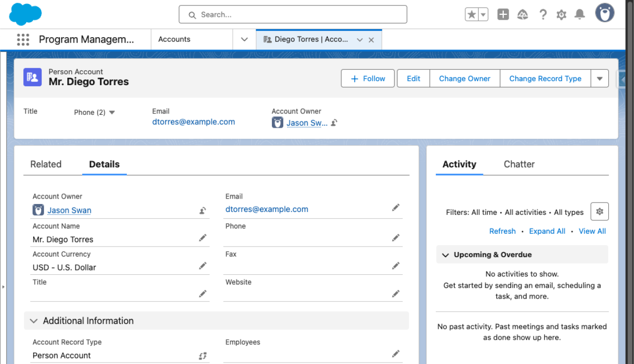Open Setup using the gear icon
The width and height of the screenshot is (634, 364).
click(x=561, y=14)
